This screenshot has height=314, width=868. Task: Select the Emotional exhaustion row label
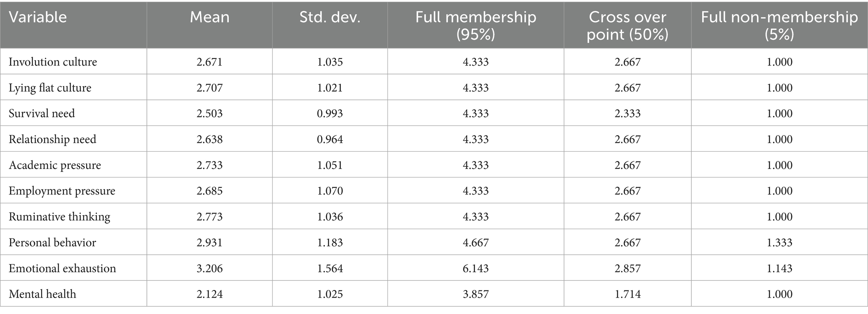(x=63, y=268)
